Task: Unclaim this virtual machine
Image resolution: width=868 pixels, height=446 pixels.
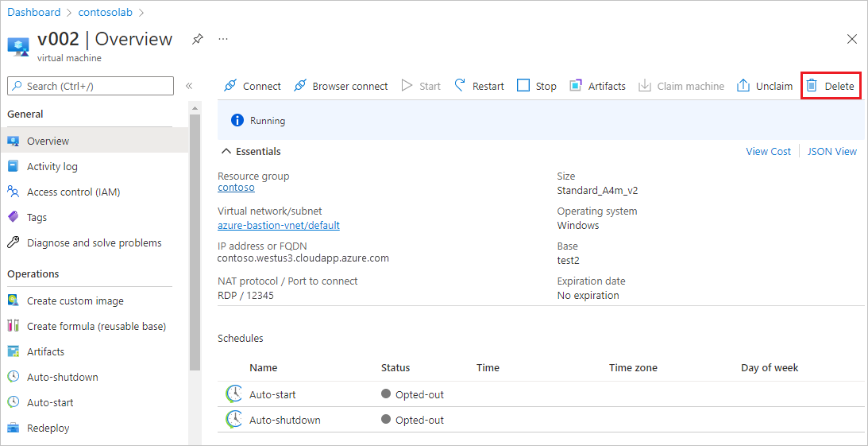Action: 765,86
